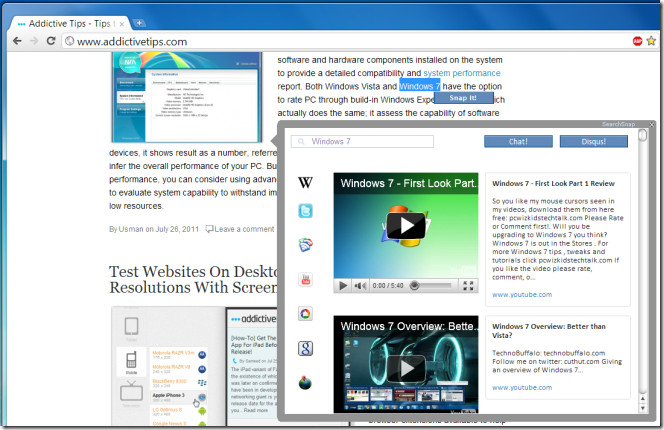The image size is (664, 430).
Task: Open the Leave a comment link
Action: (x=240, y=229)
